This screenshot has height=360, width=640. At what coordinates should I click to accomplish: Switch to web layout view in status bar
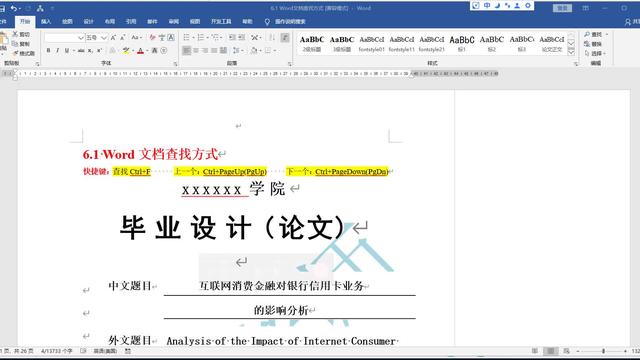point(567,351)
